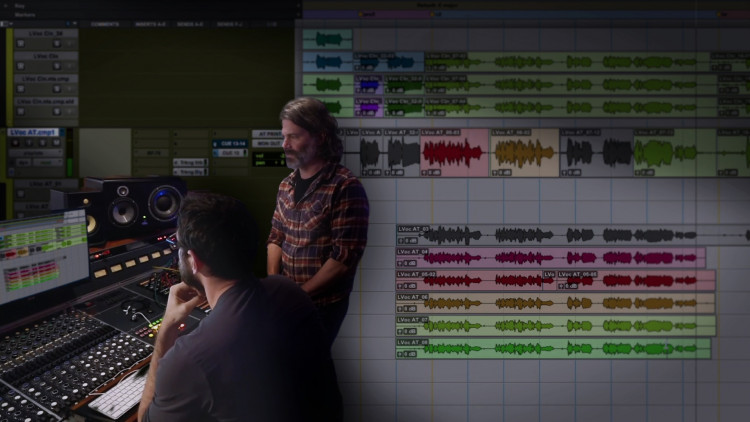Viewport: 750px width, 422px height.
Task: Open the track list view menu at top-left
Action: tap(6, 23)
